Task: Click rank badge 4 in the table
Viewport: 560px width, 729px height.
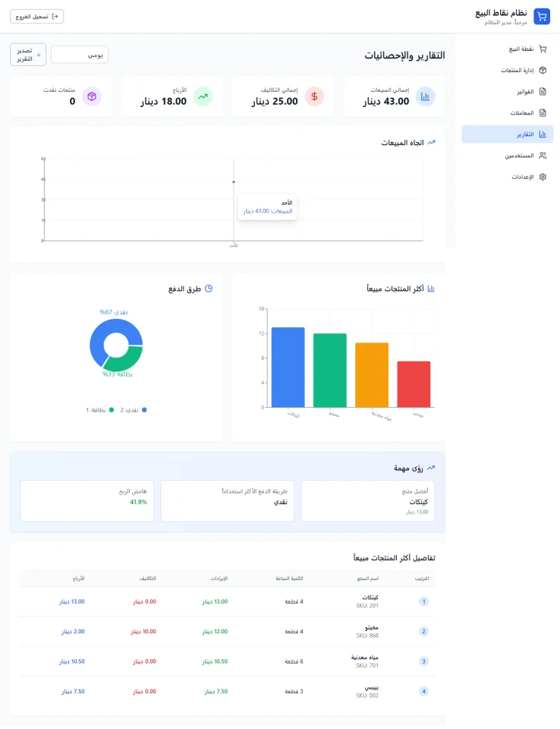Action: (x=423, y=691)
